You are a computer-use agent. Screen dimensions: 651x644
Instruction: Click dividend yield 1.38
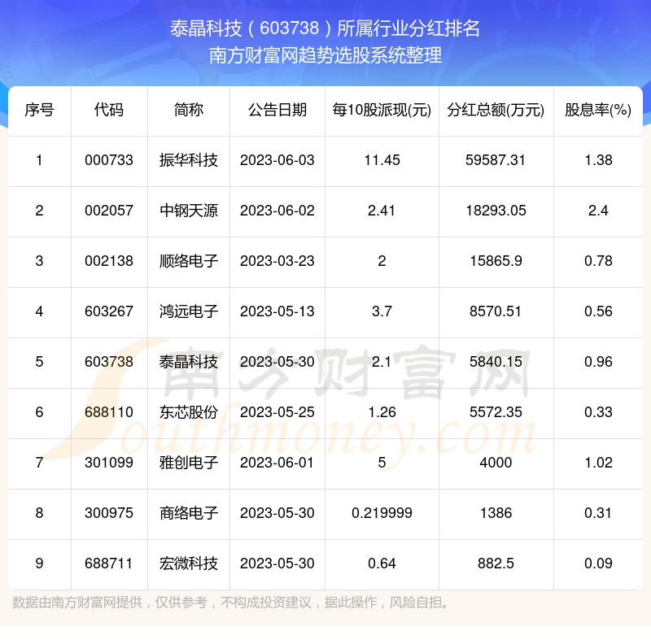tap(598, 160)
